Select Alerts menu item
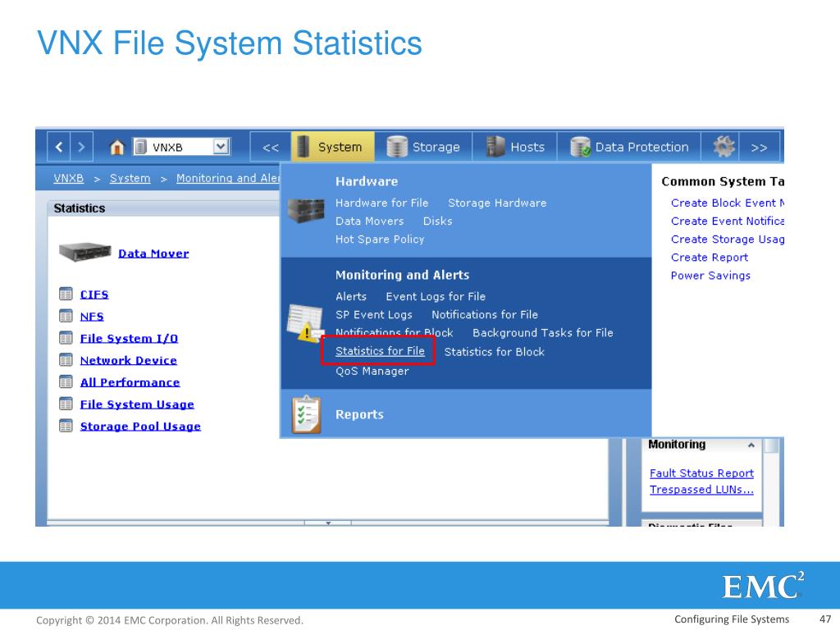Screen dimensions: 840x630 pyautogui.click(x=351, y=297)
